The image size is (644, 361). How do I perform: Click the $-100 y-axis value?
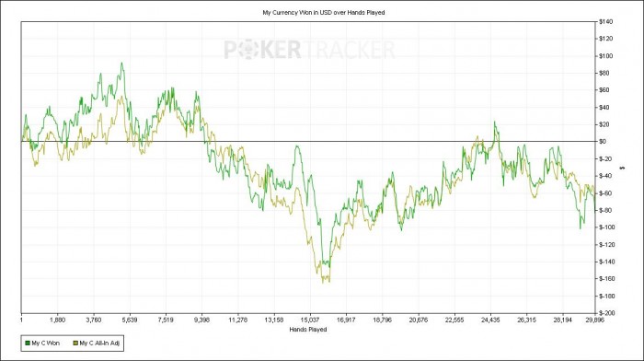tap(606, 227)
